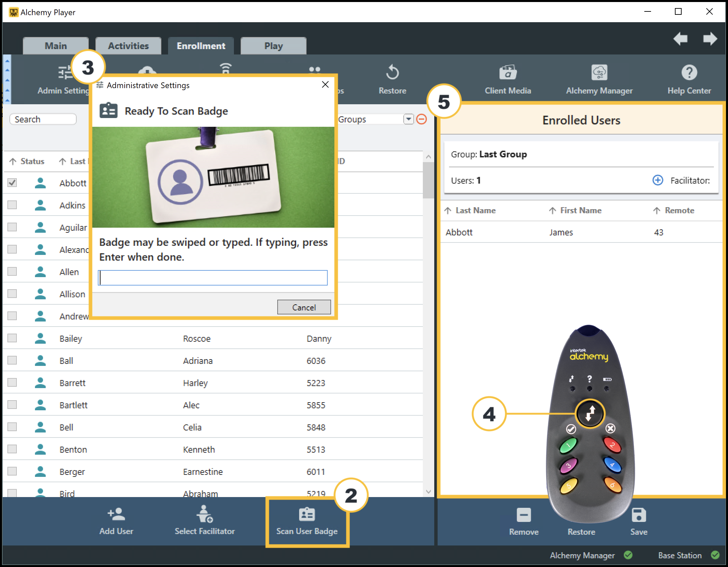Close the Administrative Settings dialog

pos(325,84)
